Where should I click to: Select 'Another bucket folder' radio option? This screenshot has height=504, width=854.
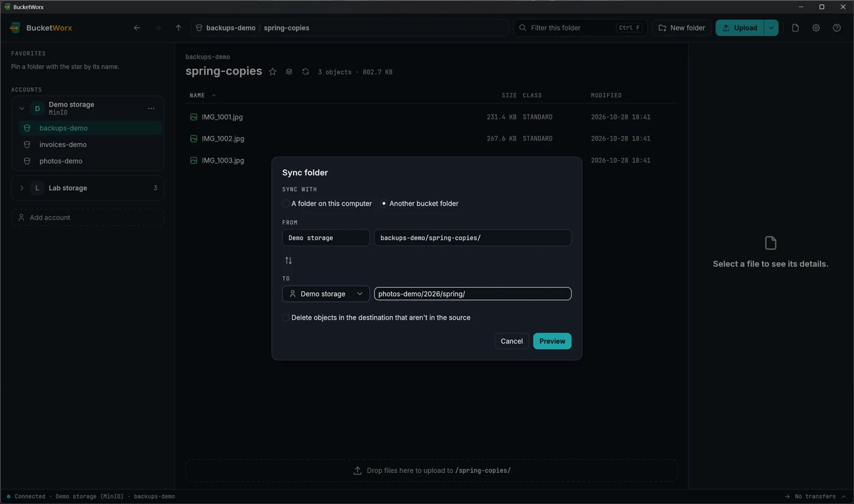[x=384, y=204]
